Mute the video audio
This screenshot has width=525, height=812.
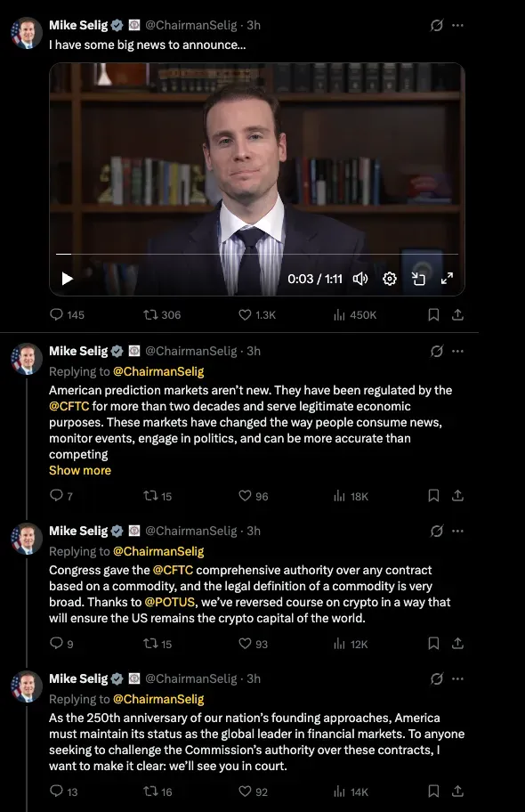point(359,278)
